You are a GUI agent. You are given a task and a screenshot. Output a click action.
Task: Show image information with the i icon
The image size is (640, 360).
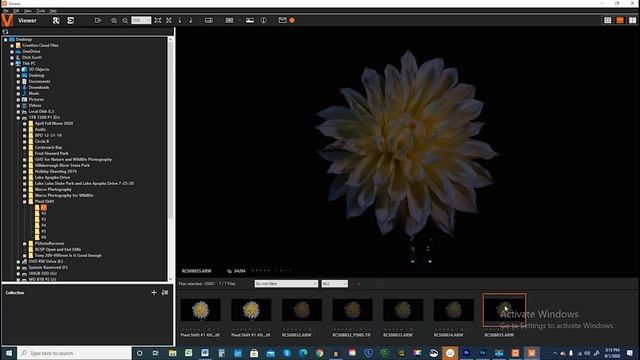point(264,20)
